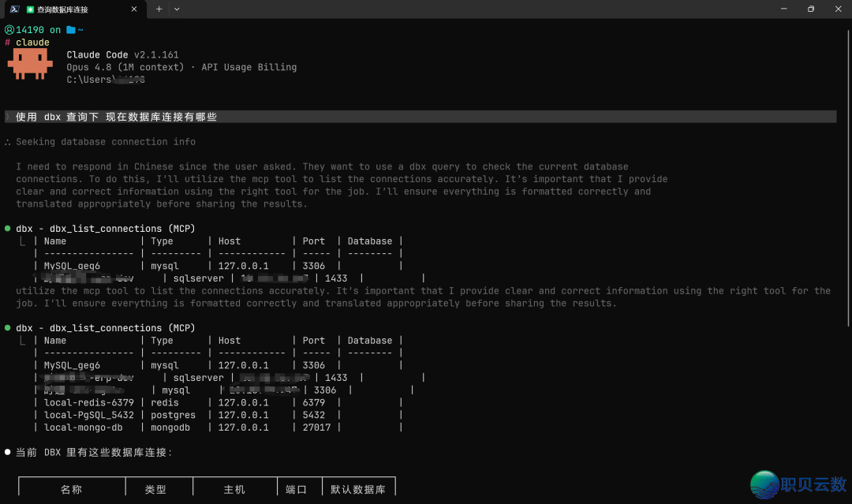Image resolution: width=852 pixels, height=504 pixels.
Task: Click the terminal vertical scrollbar
Action: (848, 177)
